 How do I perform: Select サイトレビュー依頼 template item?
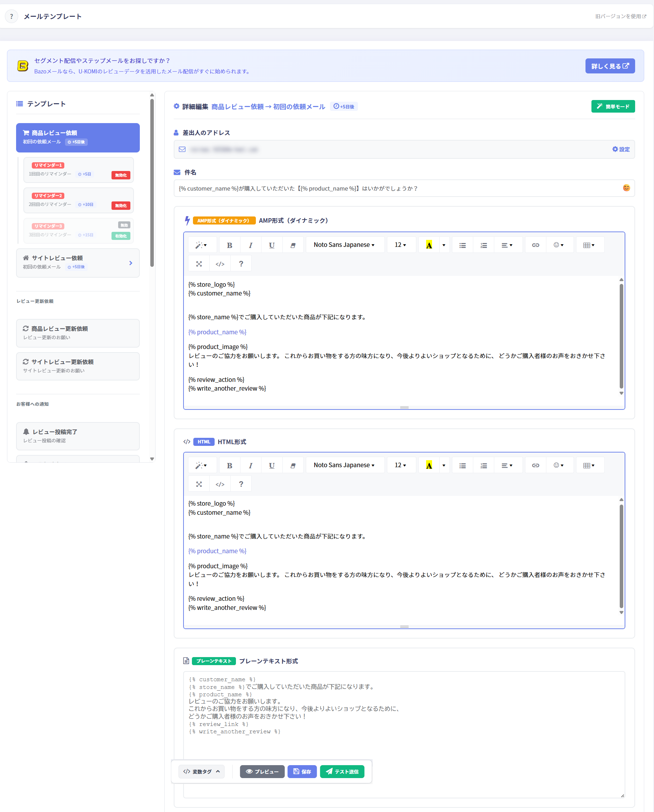pos(78,263)
